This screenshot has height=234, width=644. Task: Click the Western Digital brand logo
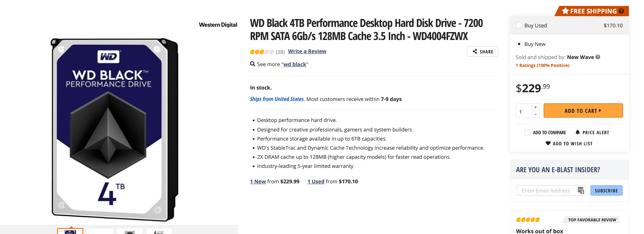click(218, 25)
